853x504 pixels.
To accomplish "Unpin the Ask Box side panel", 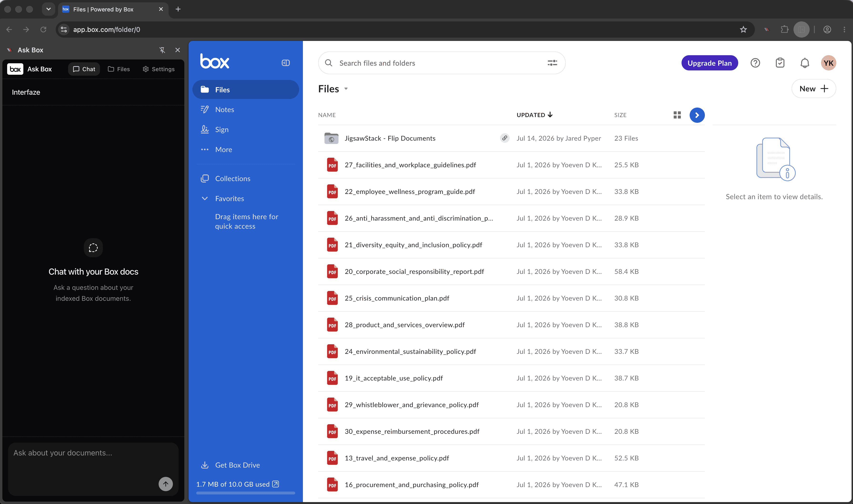I will [162, 50].
